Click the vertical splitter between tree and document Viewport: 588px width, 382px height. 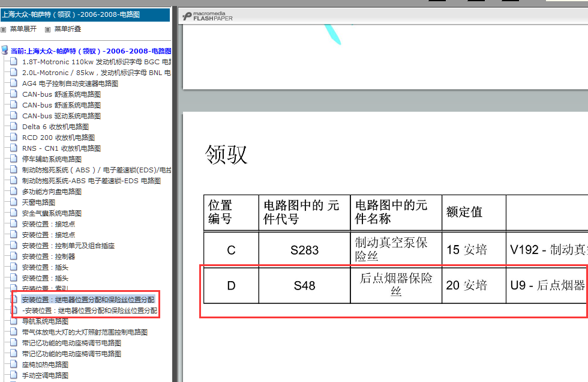coord(175,195)
